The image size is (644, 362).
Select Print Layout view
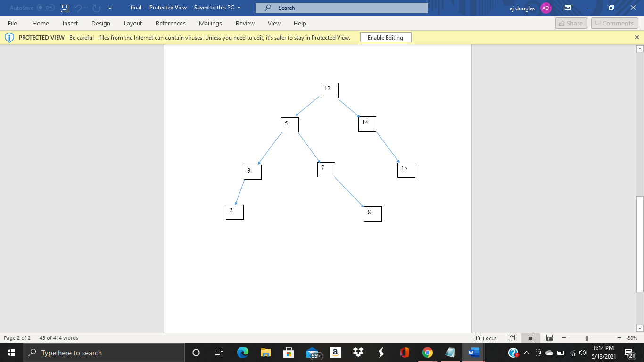pyautogui.click(x=530, y=337)
